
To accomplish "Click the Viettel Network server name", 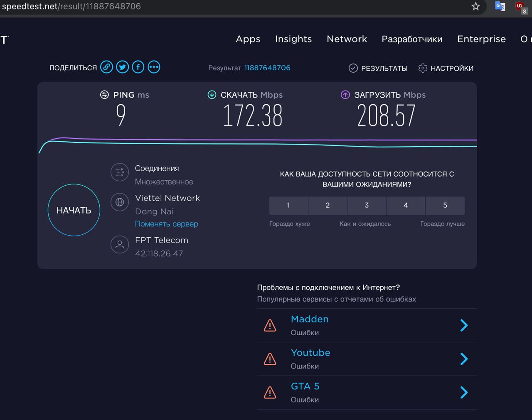I will tap(167, 198).
